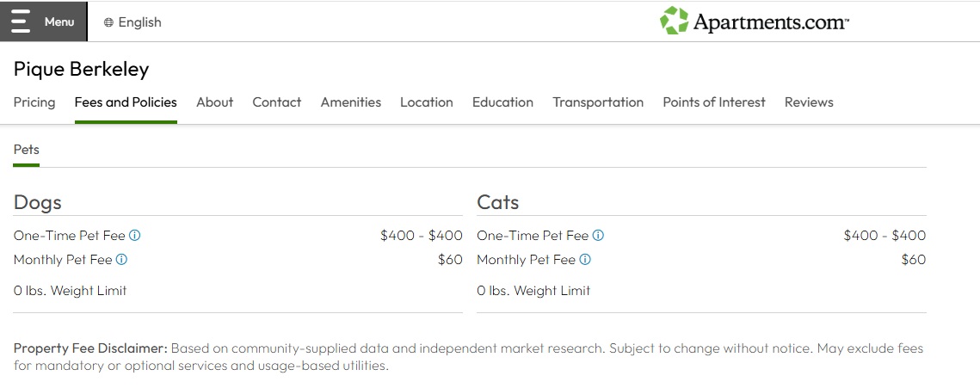
Task: Open the English language selector
Action: pyautogui.click(x=139, y=22)
